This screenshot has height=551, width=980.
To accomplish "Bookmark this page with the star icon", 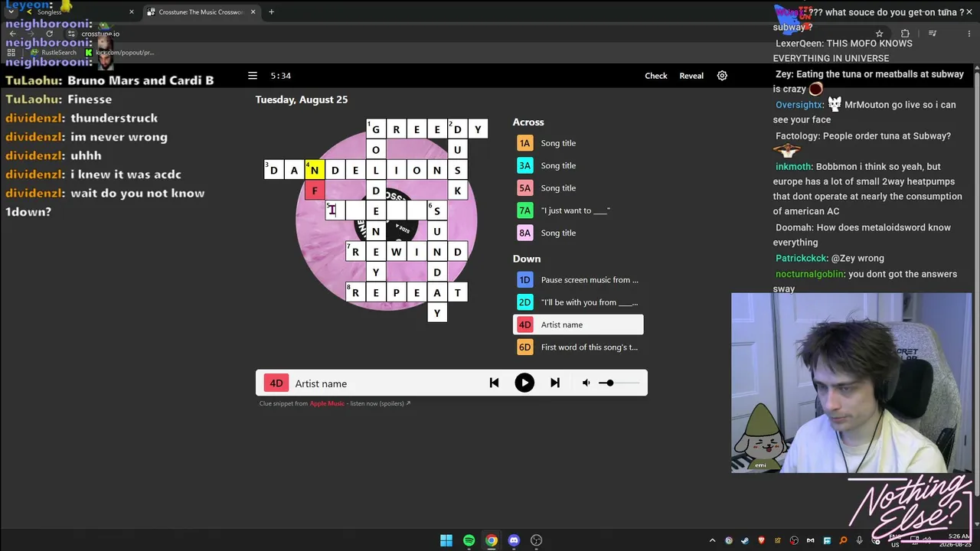I will pyautogui.click(x=879, y=34).
